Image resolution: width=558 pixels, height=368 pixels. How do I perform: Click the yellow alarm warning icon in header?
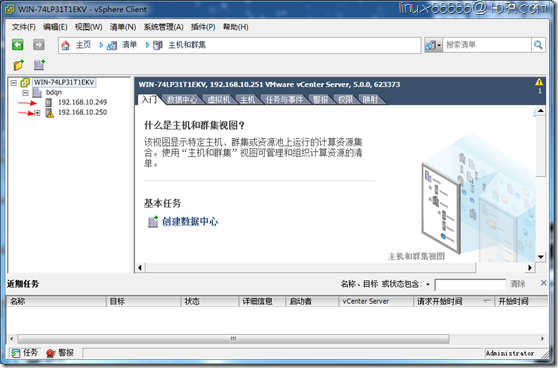click(539, 82)
